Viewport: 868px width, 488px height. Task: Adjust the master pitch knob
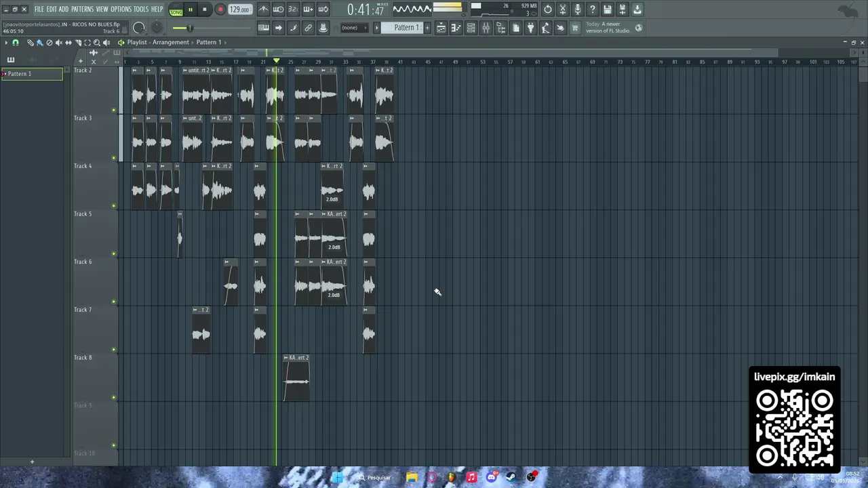157,28
